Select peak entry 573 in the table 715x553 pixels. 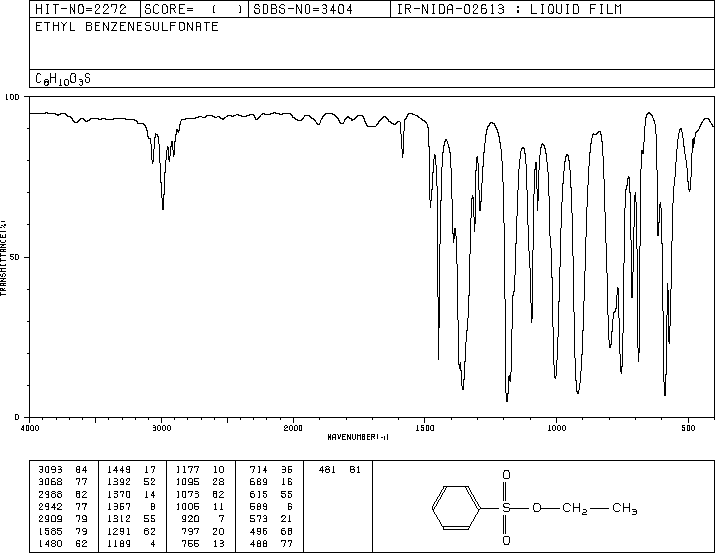[x=259, y=519]
